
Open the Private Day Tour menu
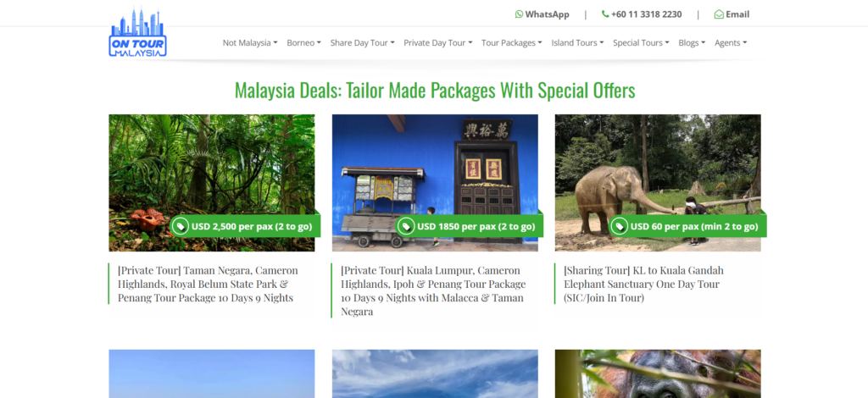(x=438, y=42)
